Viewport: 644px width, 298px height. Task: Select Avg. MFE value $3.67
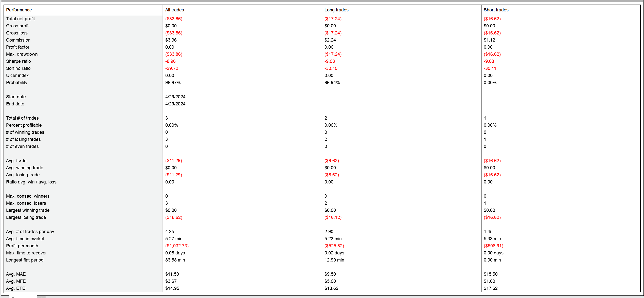click(171, 281)
